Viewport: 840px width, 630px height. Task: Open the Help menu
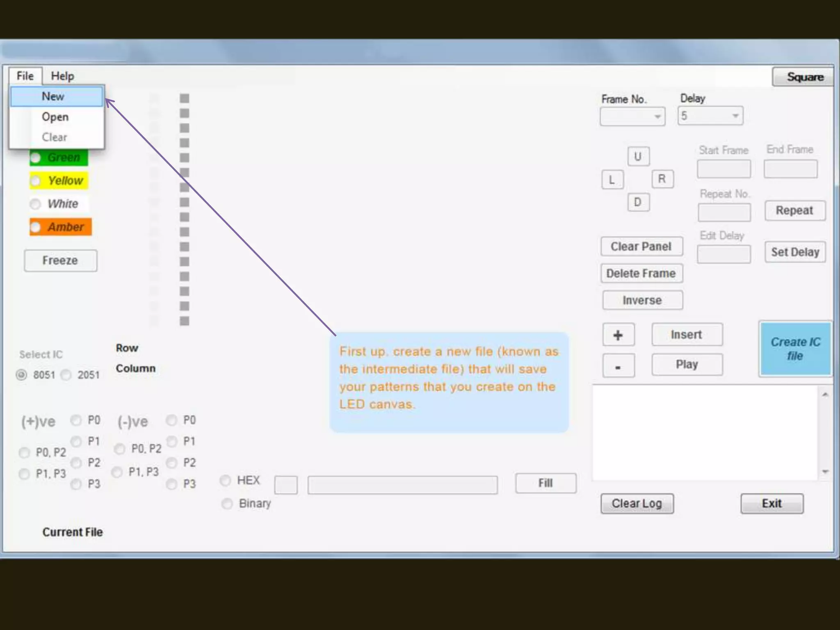(62, 76)
